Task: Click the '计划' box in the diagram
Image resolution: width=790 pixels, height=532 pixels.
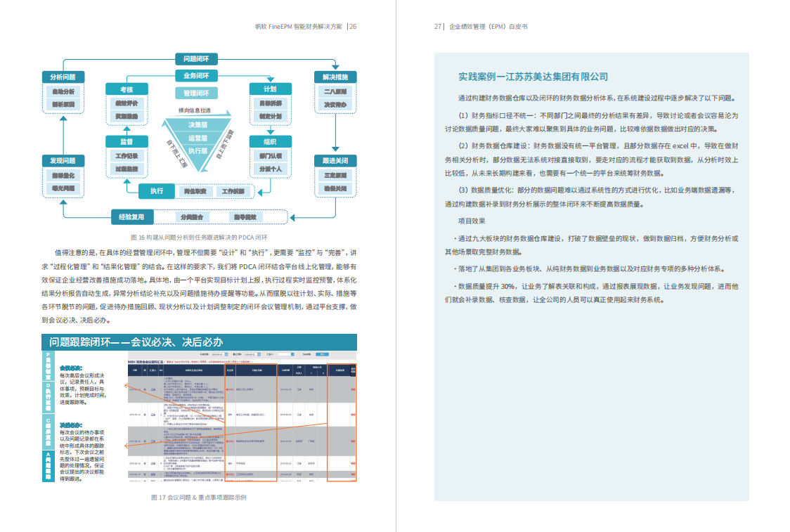Action: coord(271,89)
